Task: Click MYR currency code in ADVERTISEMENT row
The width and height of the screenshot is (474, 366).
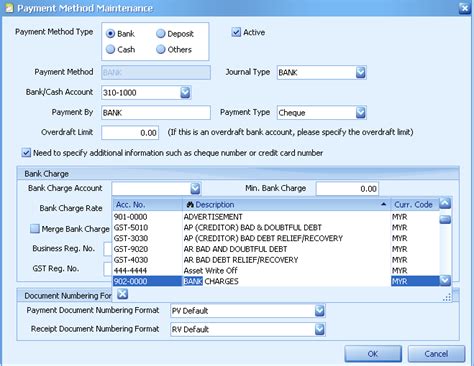Action: [400, 217]
